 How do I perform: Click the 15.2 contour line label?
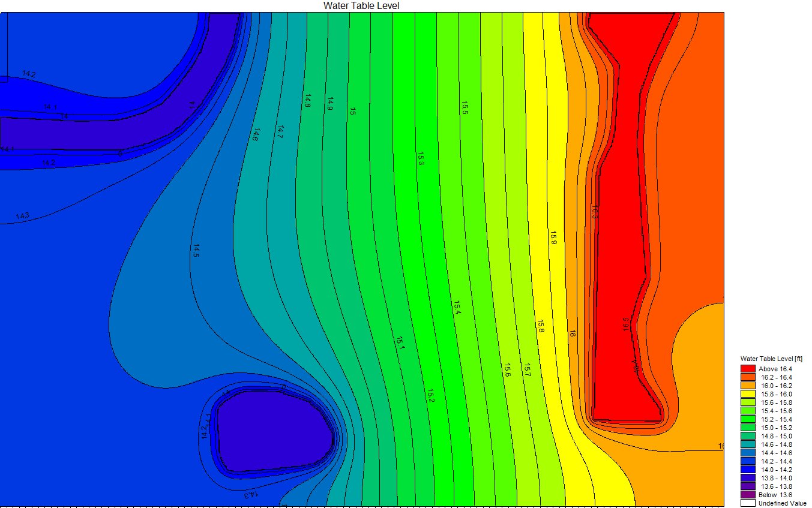coord(431,396)
